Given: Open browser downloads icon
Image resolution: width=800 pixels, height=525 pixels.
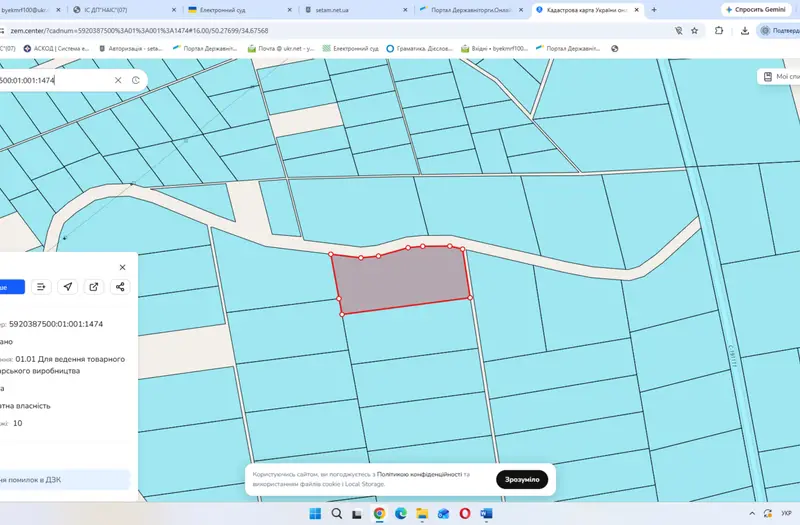Looking at the screenshot, I should (x=745, y=31).
